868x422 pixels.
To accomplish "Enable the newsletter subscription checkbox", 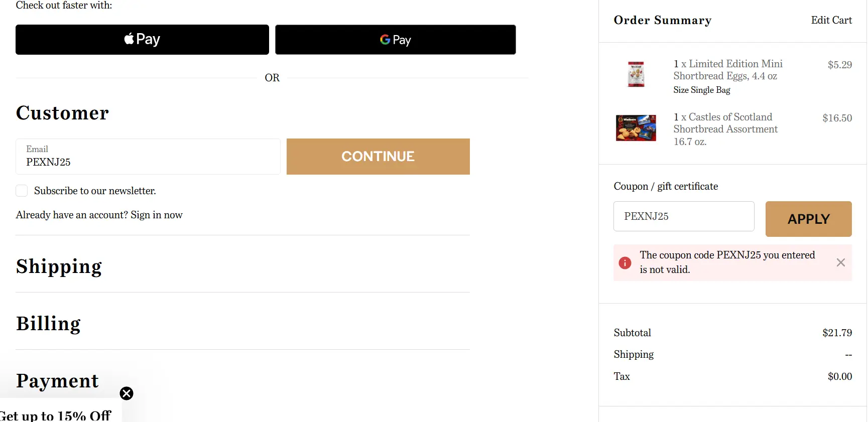I will (22, 191).
